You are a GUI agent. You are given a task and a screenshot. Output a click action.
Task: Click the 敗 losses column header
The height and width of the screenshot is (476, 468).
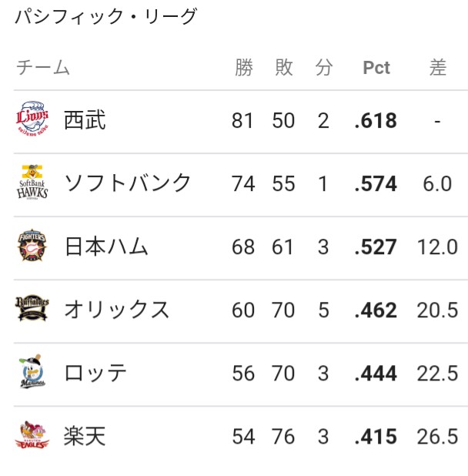(284, 67)
